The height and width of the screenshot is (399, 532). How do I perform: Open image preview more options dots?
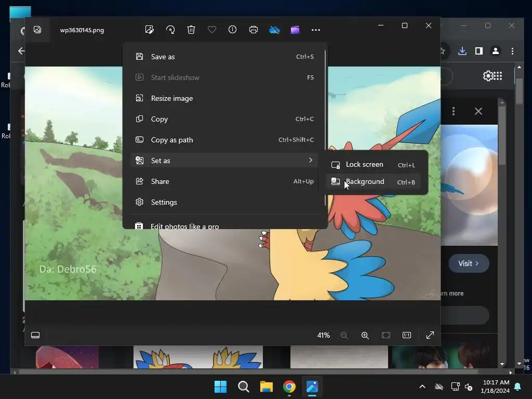click(x=454, y=111)
